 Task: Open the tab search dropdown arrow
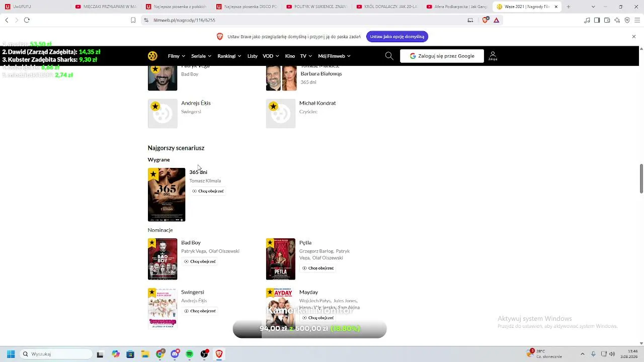click(x=593, y=7)
